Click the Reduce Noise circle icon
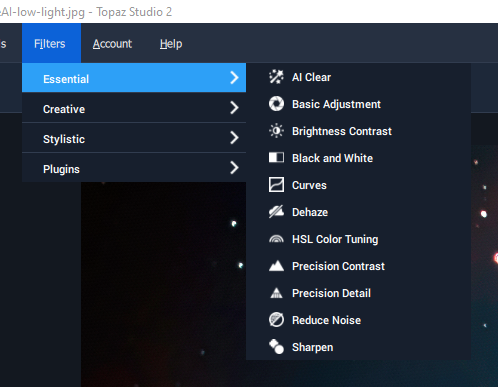The image size is (498, 387). coord(276,320)
